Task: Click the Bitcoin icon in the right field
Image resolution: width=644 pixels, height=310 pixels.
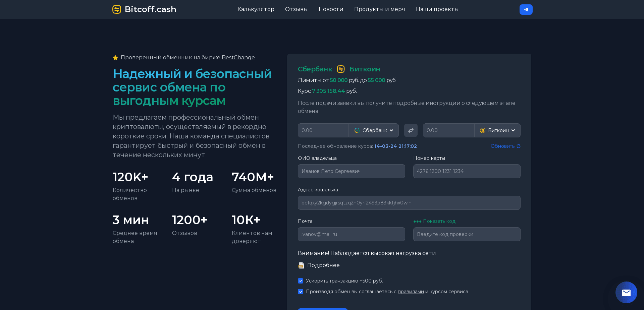Action: click(x=482, y=130)
